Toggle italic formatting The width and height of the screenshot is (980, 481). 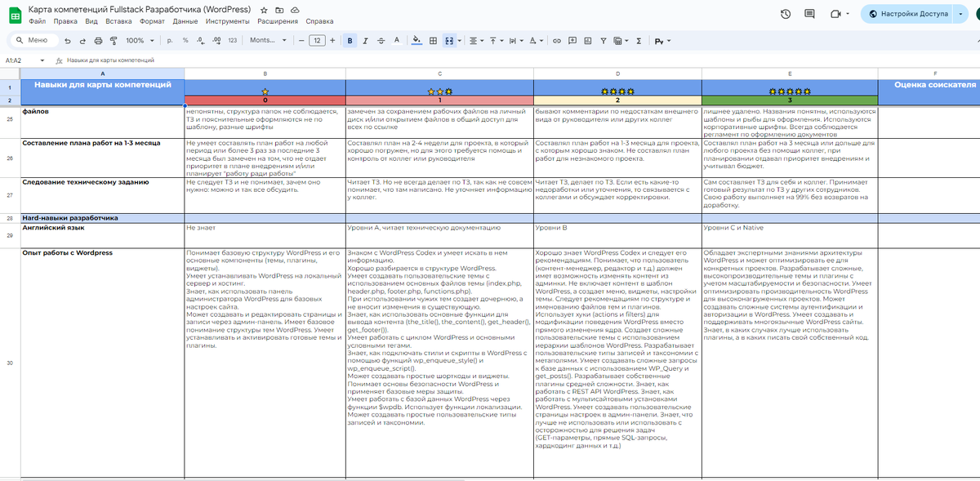(365, 40)
